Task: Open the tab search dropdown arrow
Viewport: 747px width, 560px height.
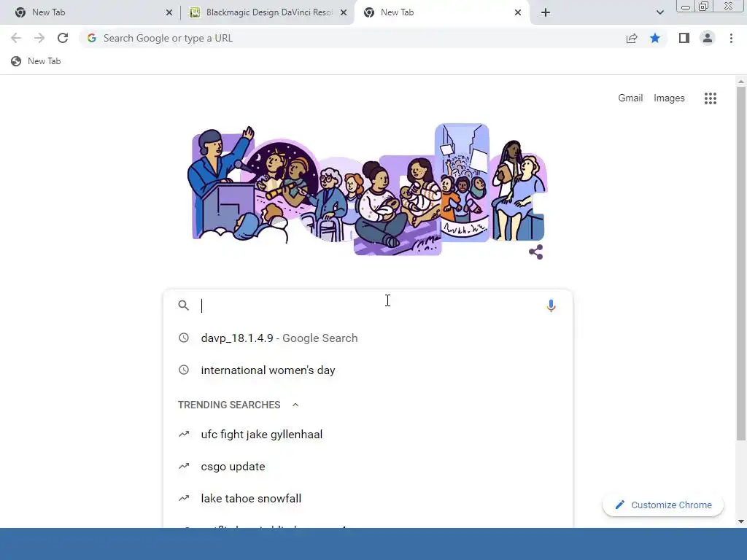Action: 659,12
